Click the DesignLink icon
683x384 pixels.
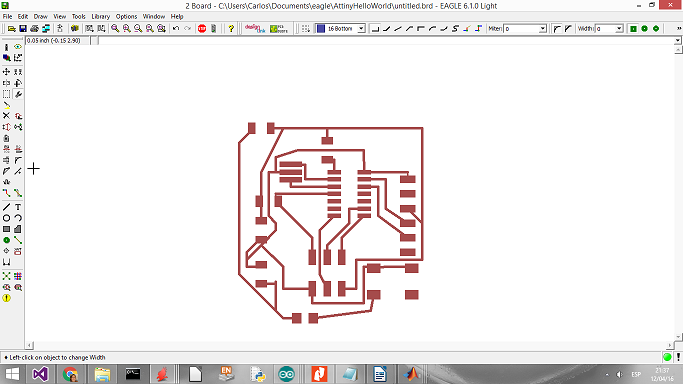click(255, 29)
